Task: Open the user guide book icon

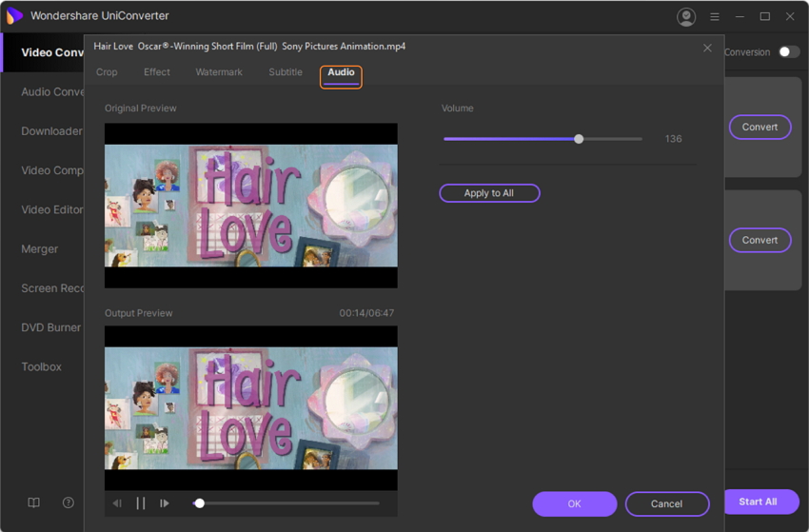Action: [x=33, y=502]
